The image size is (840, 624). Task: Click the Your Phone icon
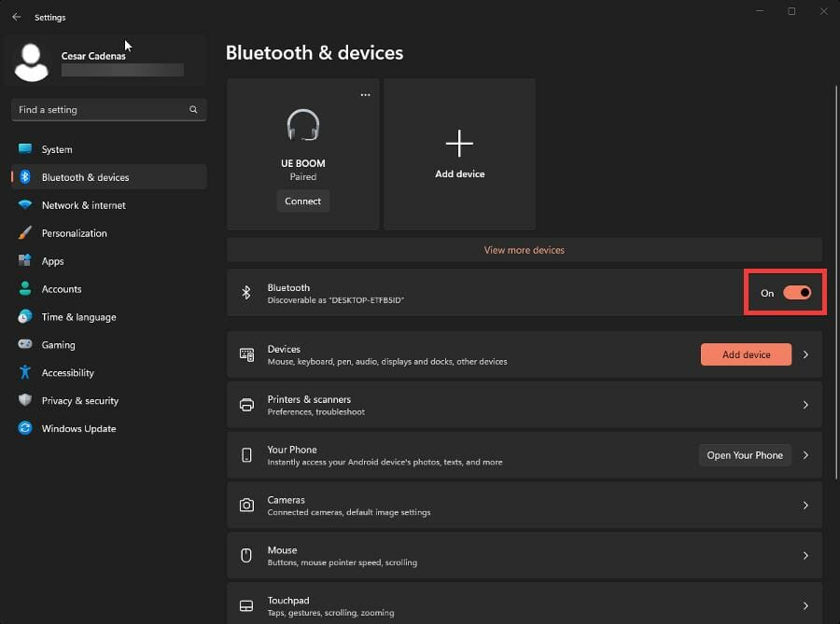[x=246, y=455]
